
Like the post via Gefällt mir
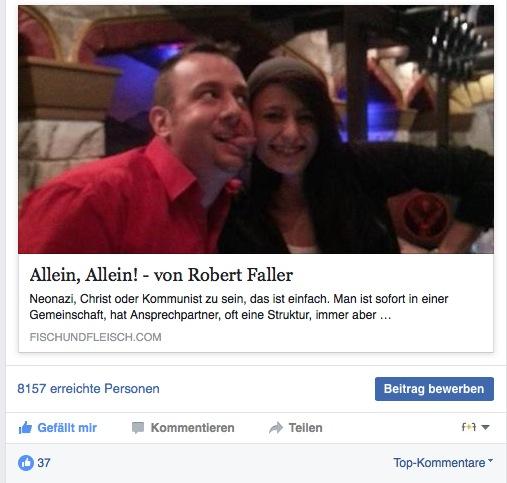(57, 428)
